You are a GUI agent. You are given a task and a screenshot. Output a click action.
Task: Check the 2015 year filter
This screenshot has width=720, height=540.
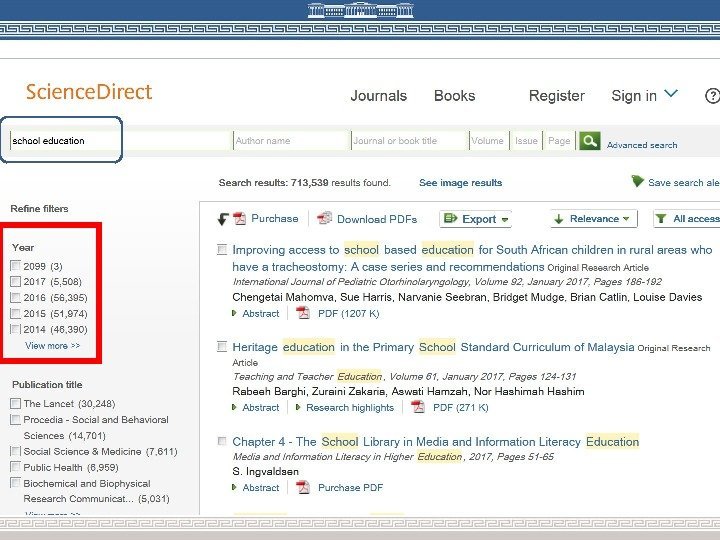(x=16, y=313)
